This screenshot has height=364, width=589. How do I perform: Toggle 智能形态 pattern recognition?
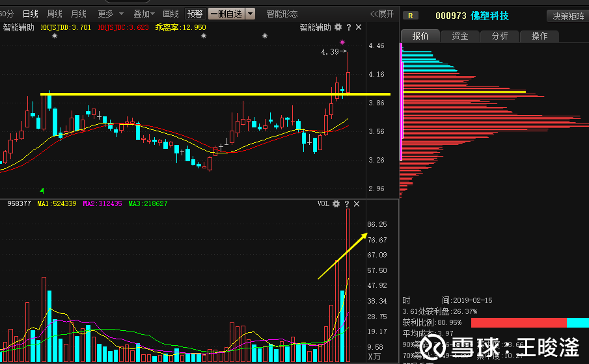[282, 14]
